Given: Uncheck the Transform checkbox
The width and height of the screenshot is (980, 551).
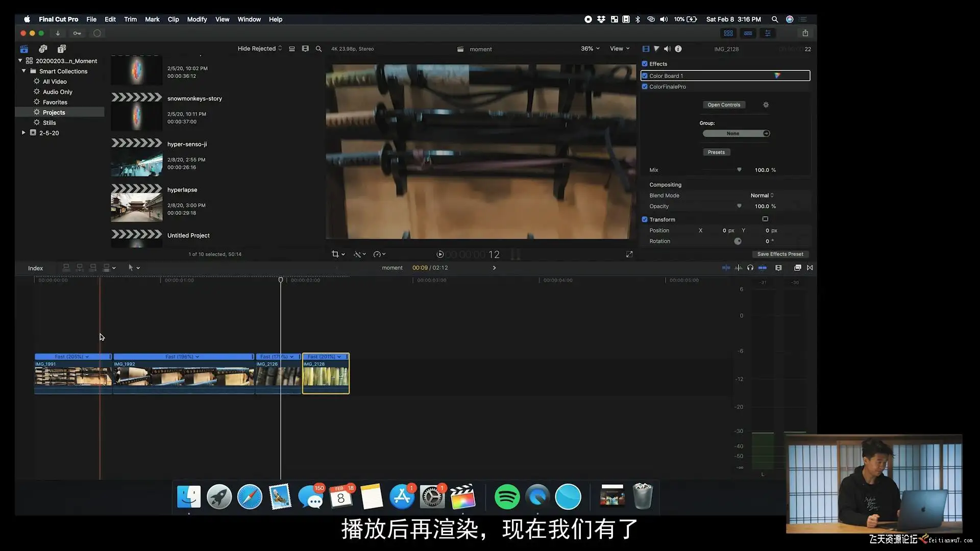Looking at the screenshot, I should 645,219.
